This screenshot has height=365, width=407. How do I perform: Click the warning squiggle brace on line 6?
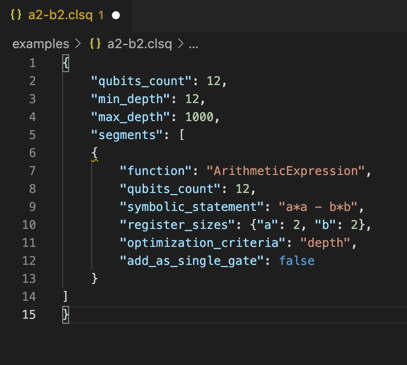[95, 154]
